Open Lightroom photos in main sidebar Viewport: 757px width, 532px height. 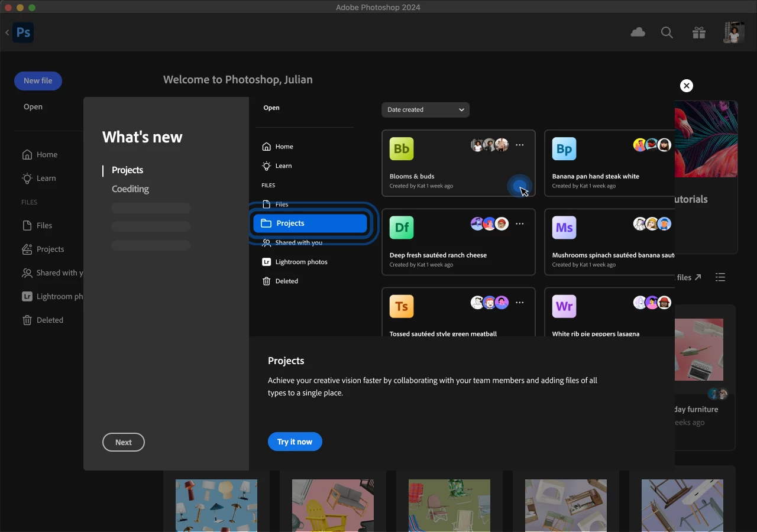[52, 296]
